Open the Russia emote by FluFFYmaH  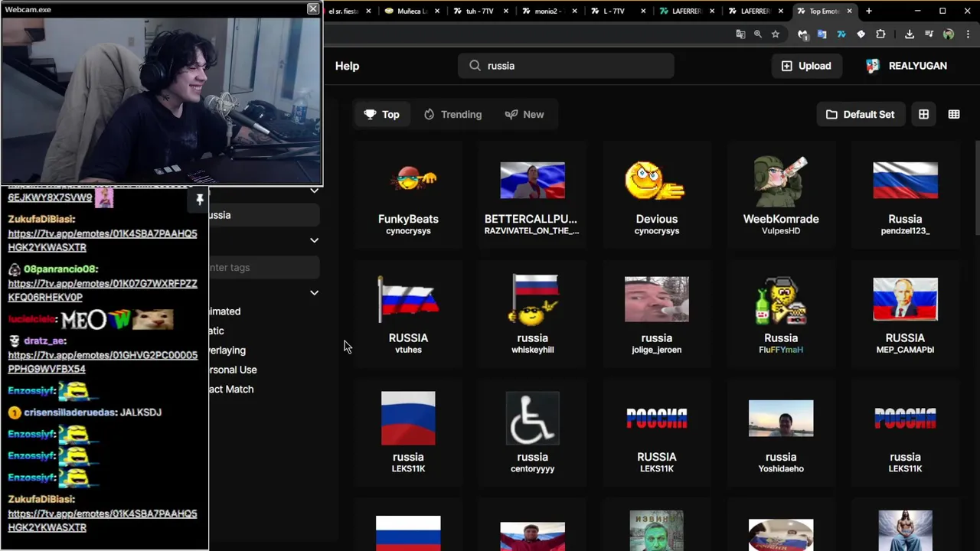pos(781,315)
